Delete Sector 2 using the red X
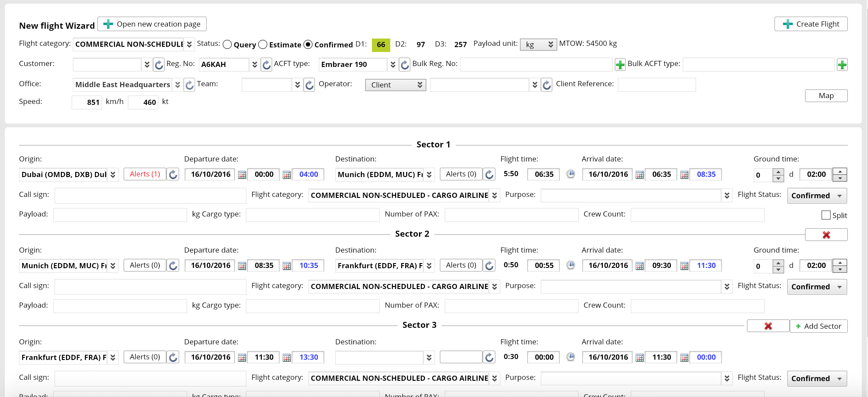868x397 pixels. point(826,235)
